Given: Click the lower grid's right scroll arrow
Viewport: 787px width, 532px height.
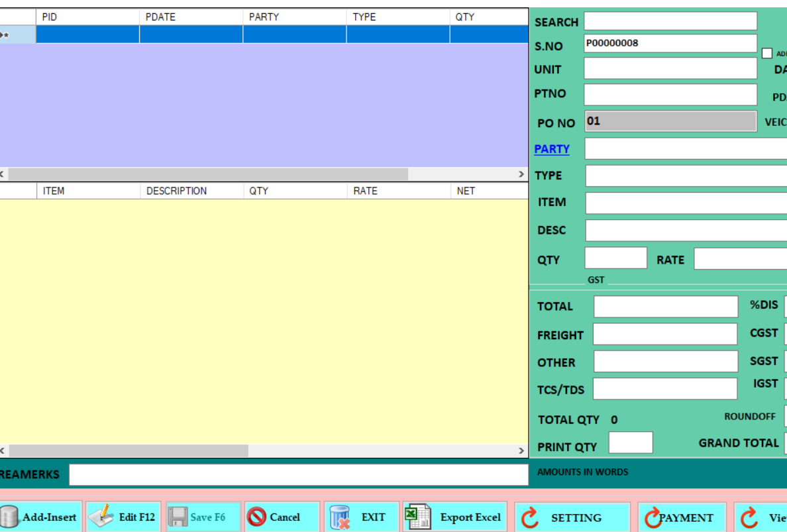Looking at the screenshot, I should point(521,451).
